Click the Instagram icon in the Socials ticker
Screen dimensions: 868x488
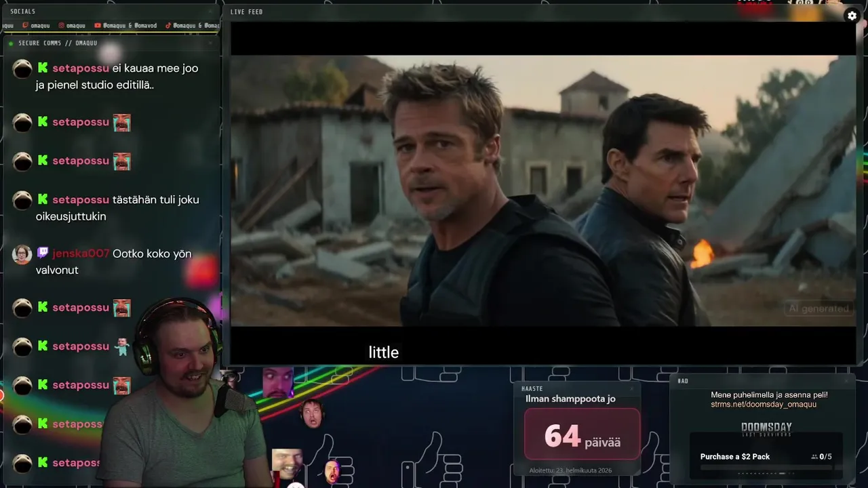pos(61,26)
